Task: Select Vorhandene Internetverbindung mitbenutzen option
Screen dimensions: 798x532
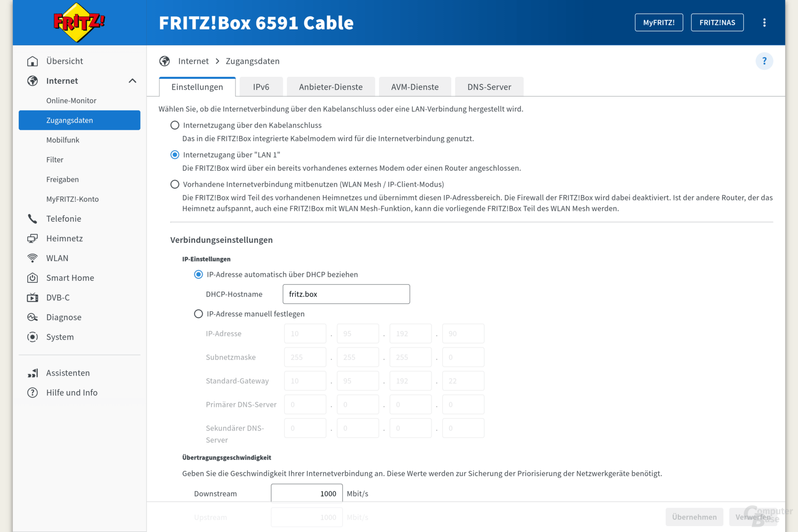Action: (175, 184)
